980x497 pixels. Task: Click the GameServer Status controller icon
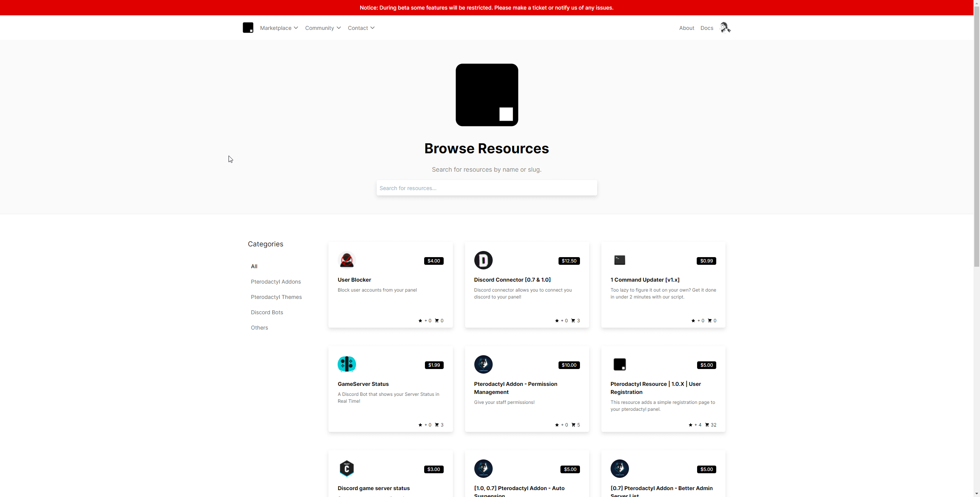pyautogui.click(x=347, y=364)
